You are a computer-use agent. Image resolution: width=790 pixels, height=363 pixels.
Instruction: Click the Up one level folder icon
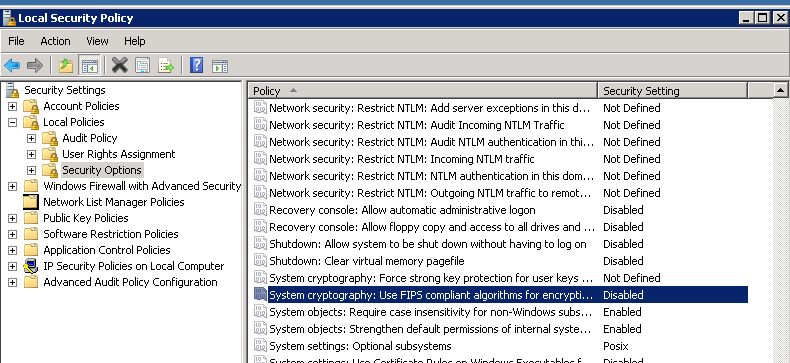point(66,66)
